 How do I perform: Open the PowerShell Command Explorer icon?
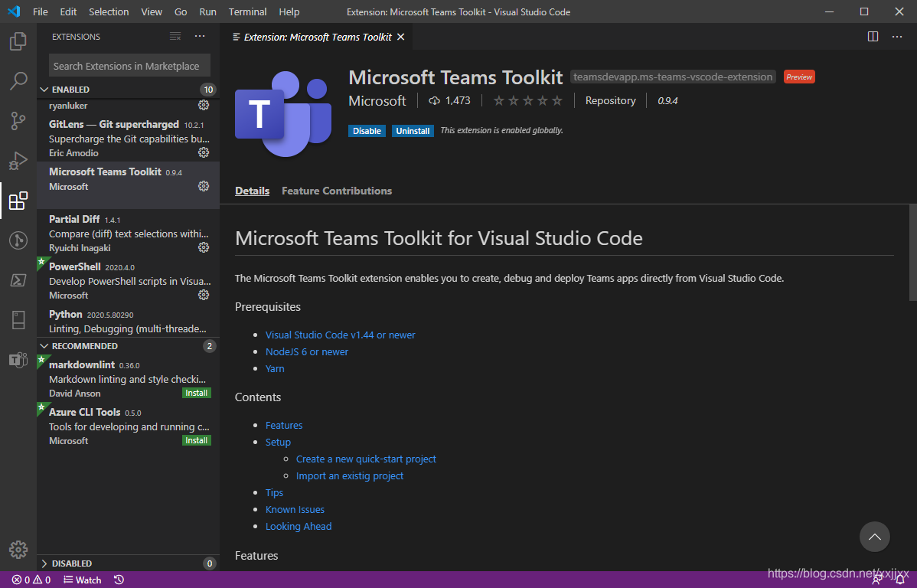(18, 279)
